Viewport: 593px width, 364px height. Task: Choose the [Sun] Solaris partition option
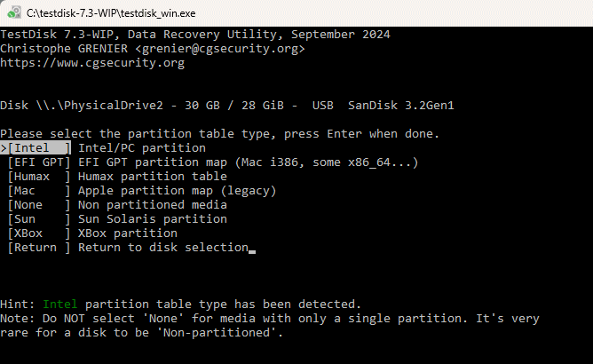point(39,219)
